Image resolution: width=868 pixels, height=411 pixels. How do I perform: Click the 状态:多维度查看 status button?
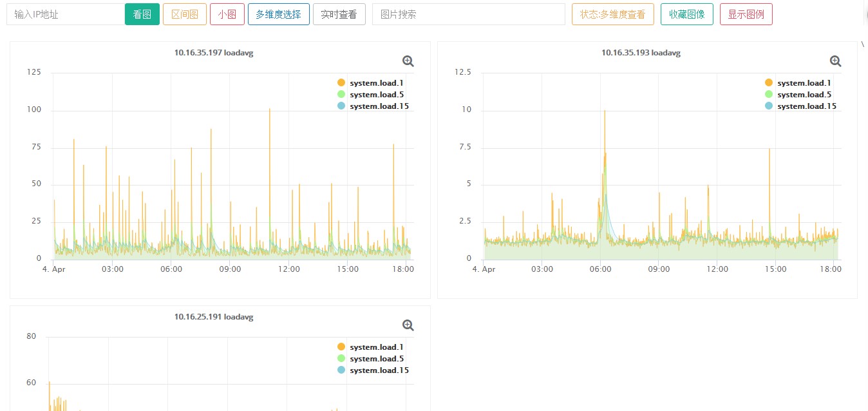613,14
